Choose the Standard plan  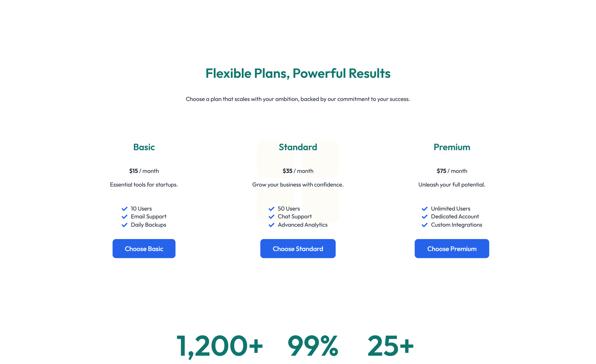tap(298, 249)
